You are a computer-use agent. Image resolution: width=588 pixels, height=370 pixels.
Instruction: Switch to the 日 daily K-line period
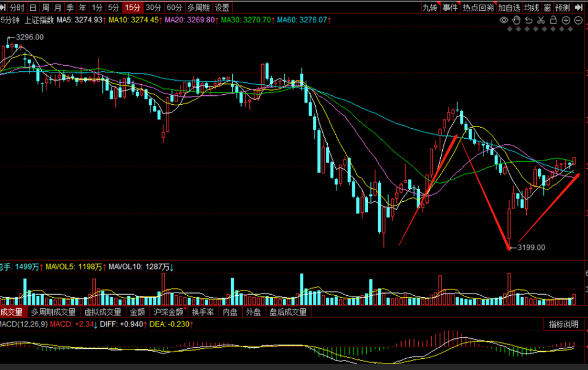[33, 8]
